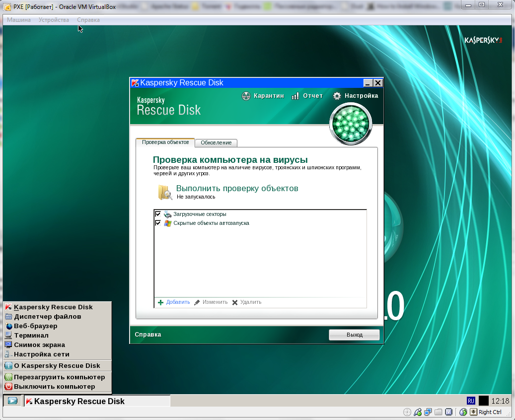Click the Проверка компьютера на вирусы heading
Image resolution: width=515 pixels, height=420 pixels.
pos(230,160)
